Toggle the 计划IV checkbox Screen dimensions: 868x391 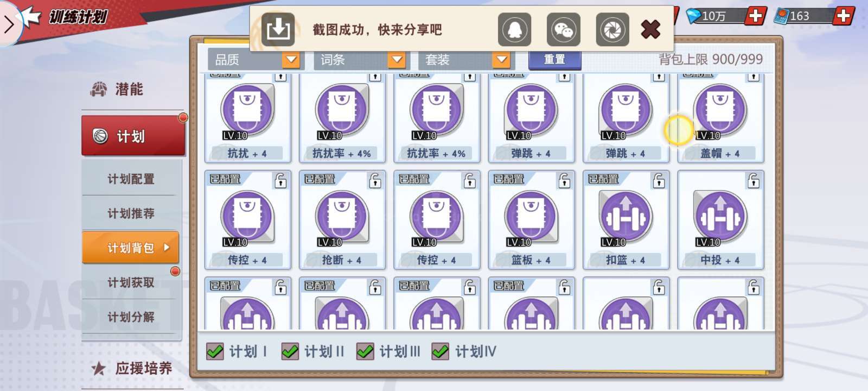click(x=440, y=352)
